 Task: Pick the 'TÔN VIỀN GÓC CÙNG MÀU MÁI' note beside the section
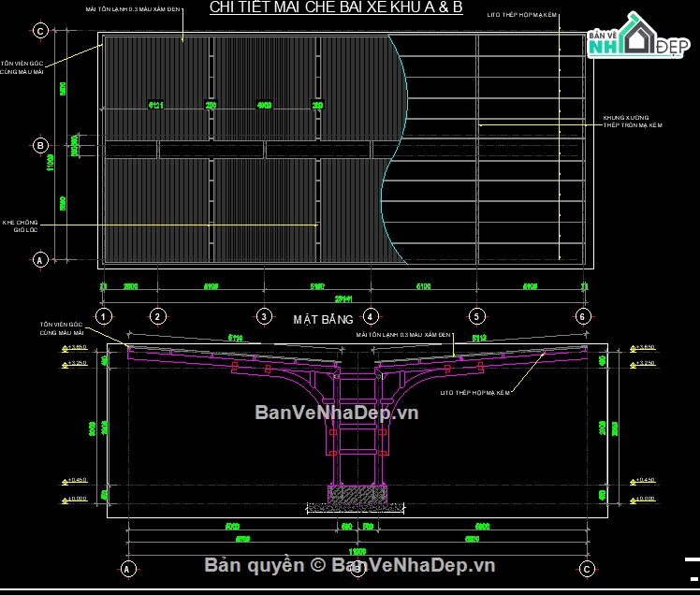coord(62,328)
